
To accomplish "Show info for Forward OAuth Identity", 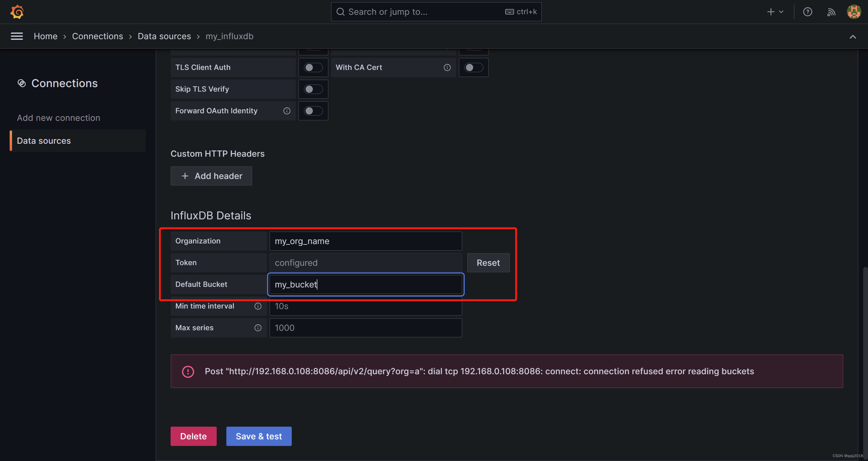I will tap(287, 111).
